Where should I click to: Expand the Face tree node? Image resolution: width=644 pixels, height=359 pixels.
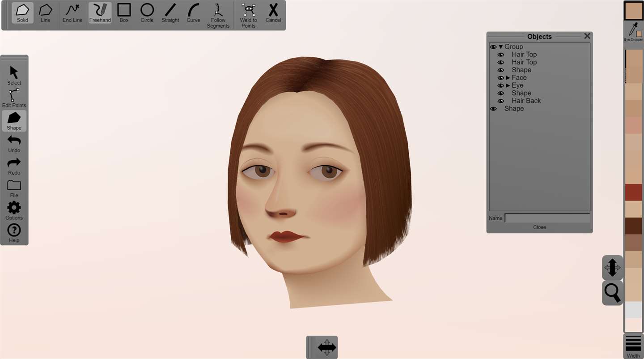tap(508, 78)
